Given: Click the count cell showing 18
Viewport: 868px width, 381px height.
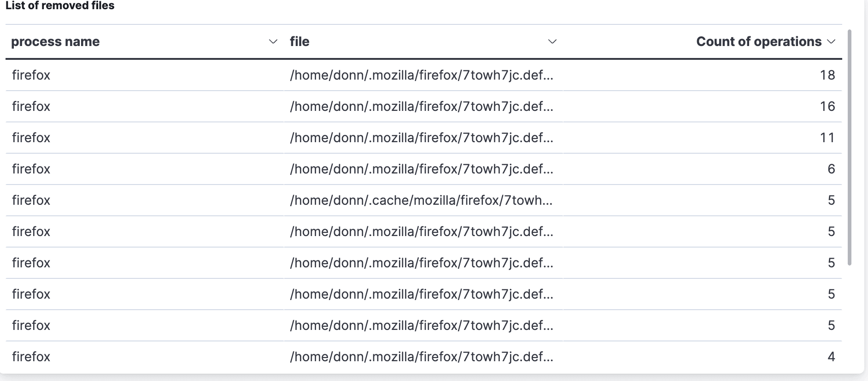Looking at the screenshot, I should pos(827,75).
